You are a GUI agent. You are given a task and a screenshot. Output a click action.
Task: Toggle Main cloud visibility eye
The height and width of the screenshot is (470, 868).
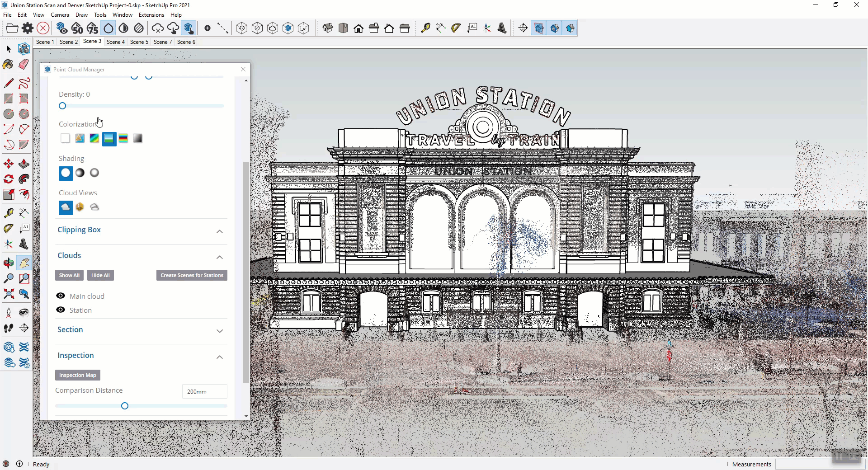click(x=61, y=296)
